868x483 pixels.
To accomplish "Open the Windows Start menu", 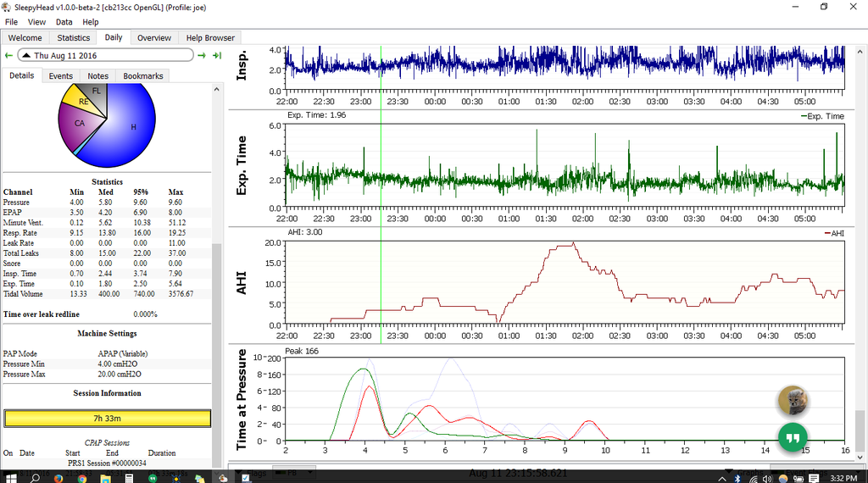I will pos(10,478).
